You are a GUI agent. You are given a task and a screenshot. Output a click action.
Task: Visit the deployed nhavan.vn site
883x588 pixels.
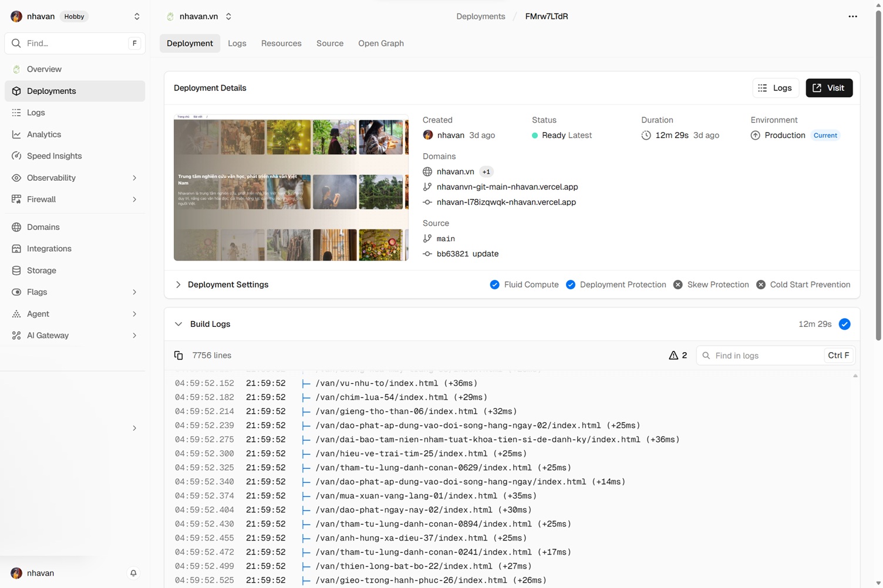point(829,87)
